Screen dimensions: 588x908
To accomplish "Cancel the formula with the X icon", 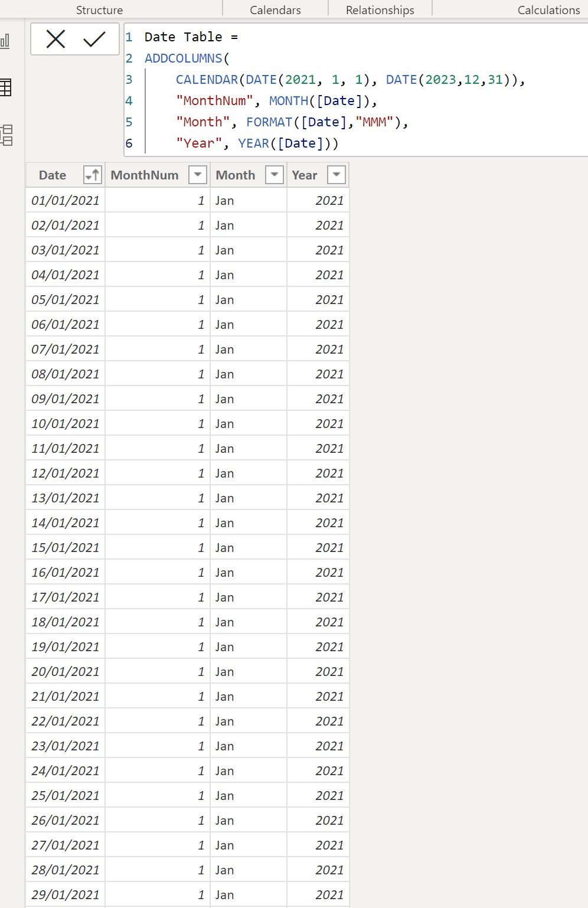I will 55,40.
